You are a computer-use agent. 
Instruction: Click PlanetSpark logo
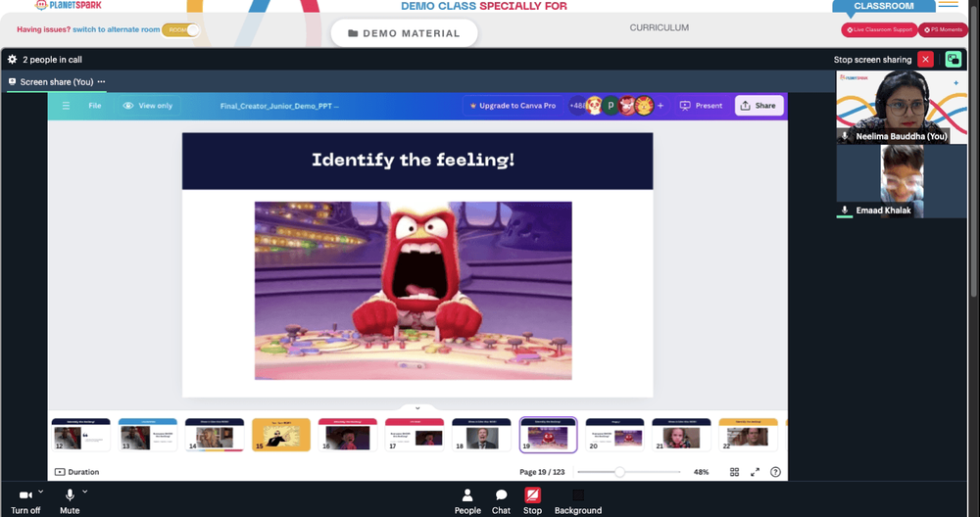click(x=69, y=5)
